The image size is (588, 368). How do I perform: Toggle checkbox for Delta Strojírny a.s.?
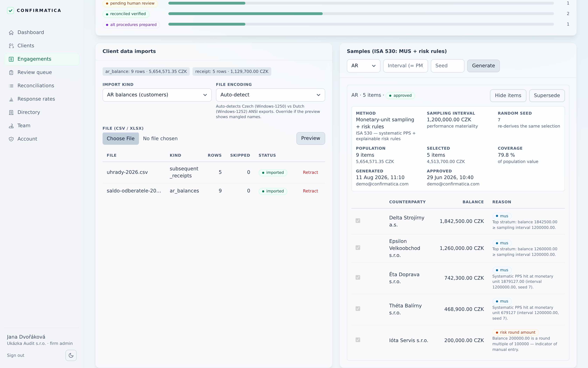[358, 220]
